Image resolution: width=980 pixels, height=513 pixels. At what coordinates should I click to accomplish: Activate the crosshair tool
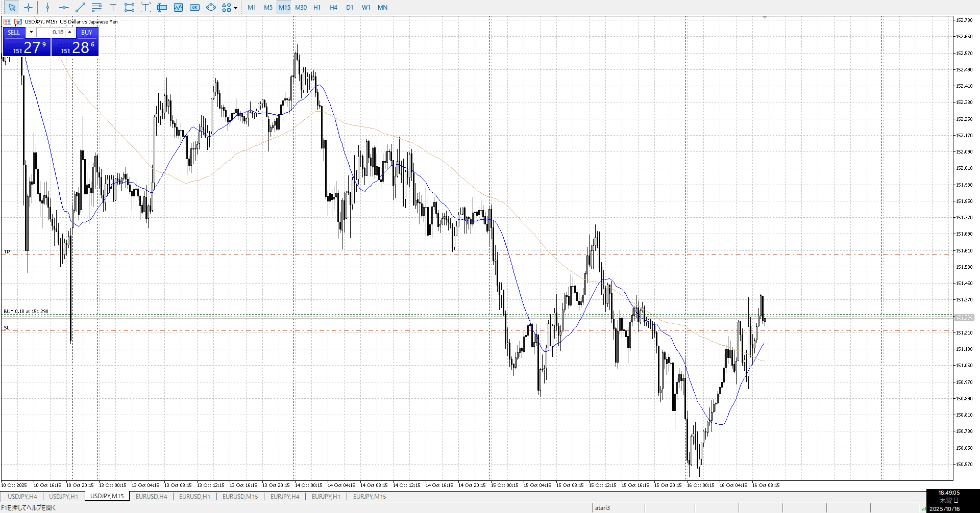29,7
